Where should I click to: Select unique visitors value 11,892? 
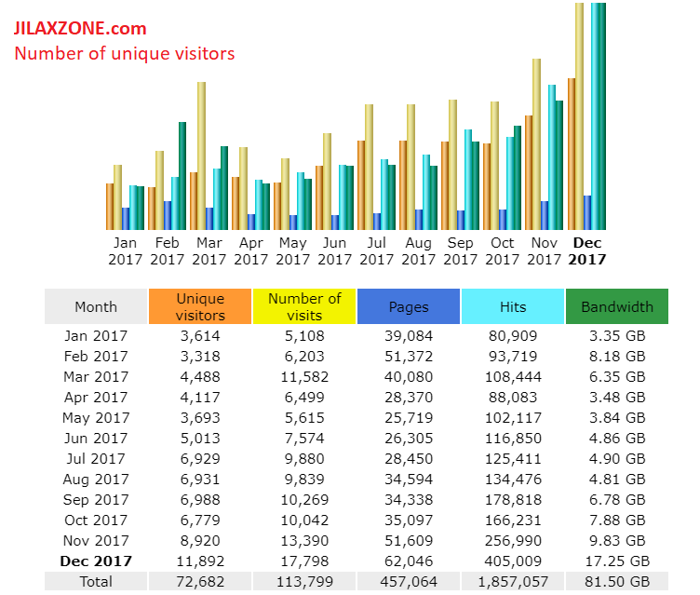tap(200, 561)
